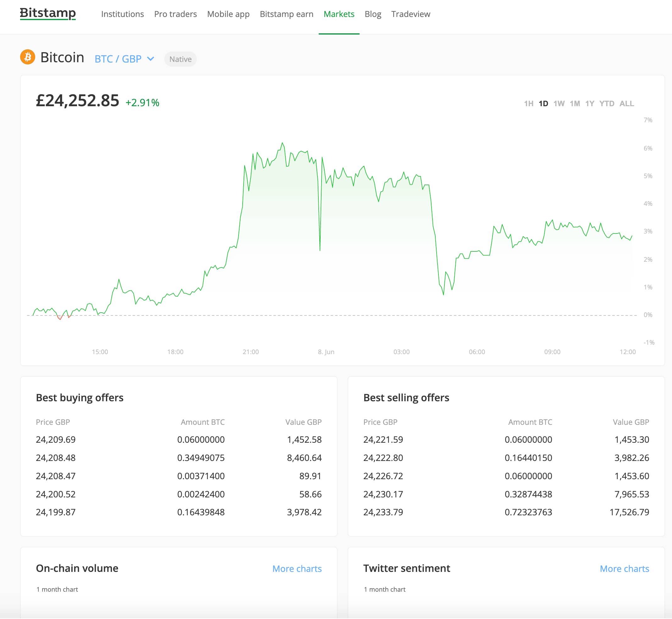The height and width of the screenshot is (619, 672).
Task: Open More charts for On-chain volume
Action: [297, 568]
